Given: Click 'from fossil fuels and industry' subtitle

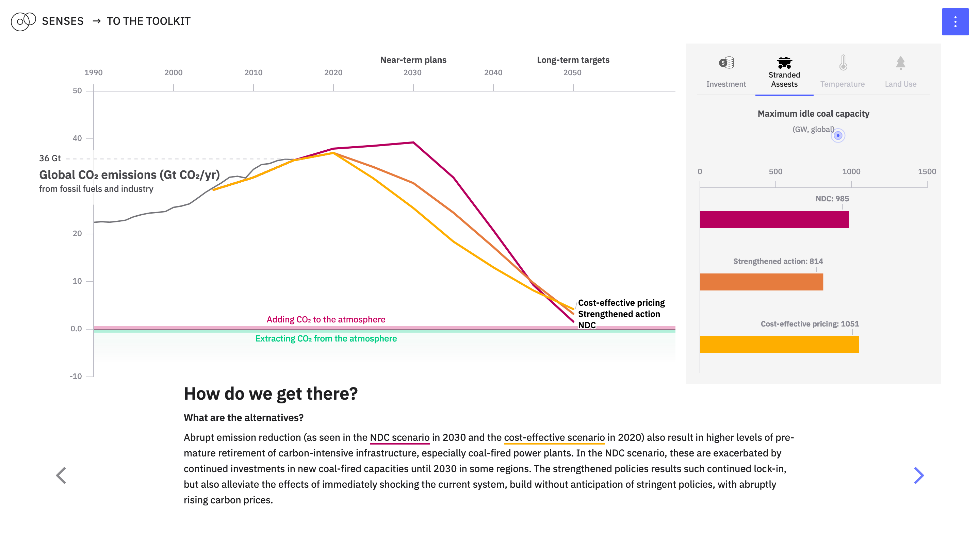Looking at the screenshot, I should tap(96, 189).
